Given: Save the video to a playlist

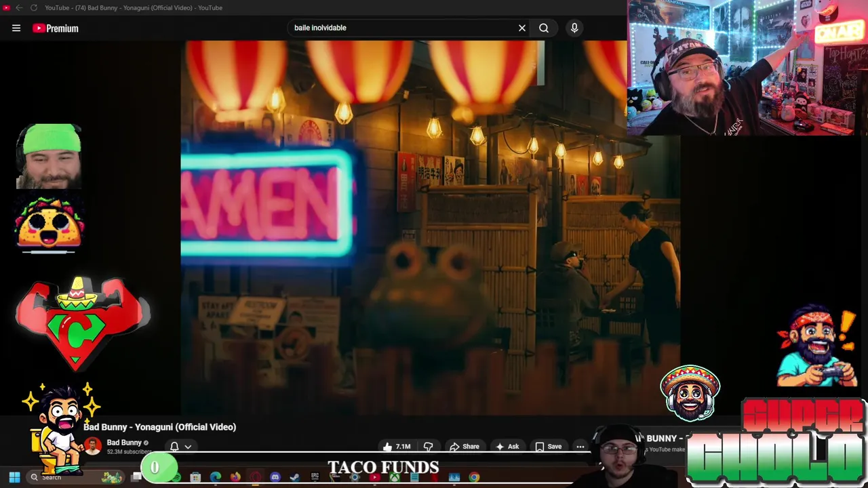Looking at the screenshot, I should 549,447.
